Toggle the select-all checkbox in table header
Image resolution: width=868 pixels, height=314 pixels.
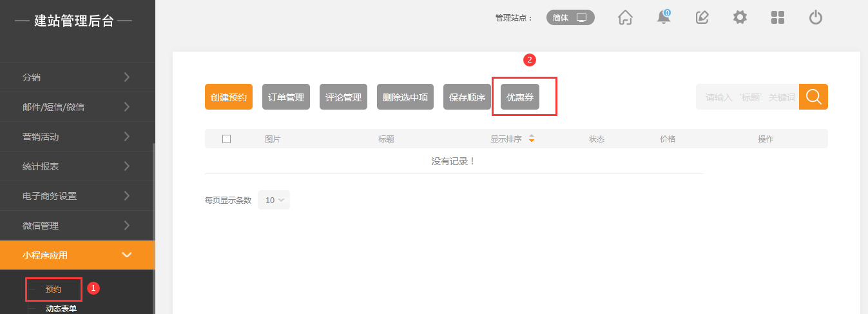pyautogui.click(x=226, y=139)
